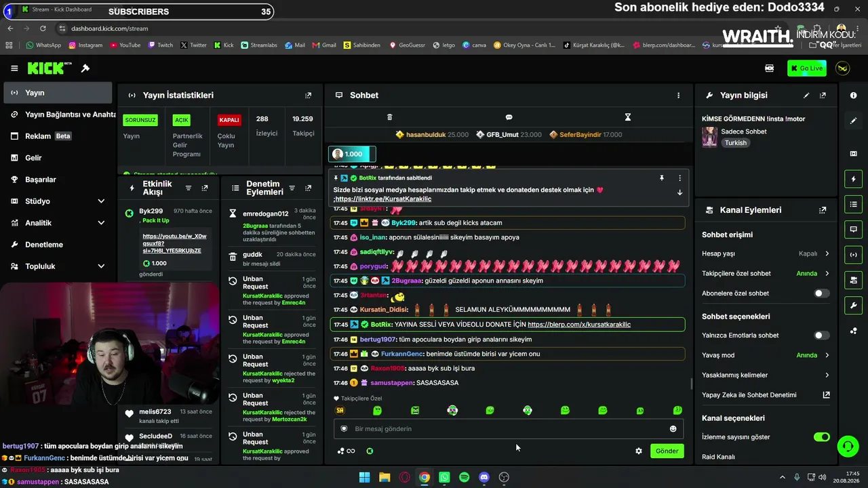The image size is (868, 488).
Task: Toggle the chat widget in right rail
Action: [x=854, y=230]
